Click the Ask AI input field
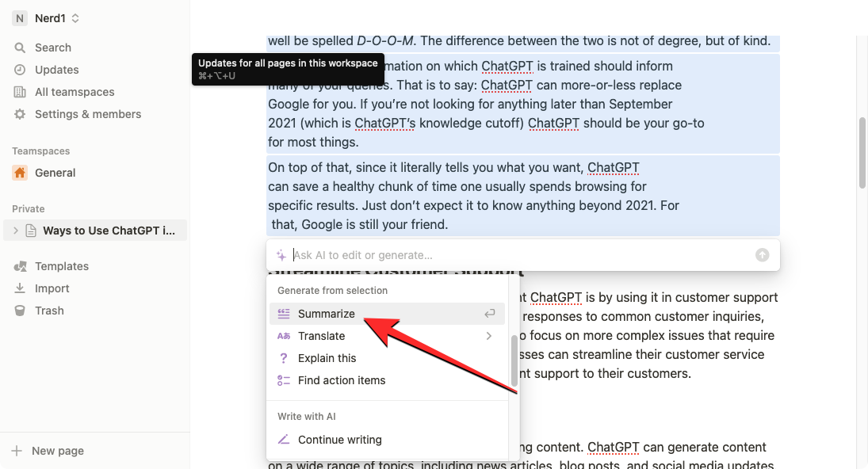The width and height of the screenshot is (868, 469). coord(515,255)
